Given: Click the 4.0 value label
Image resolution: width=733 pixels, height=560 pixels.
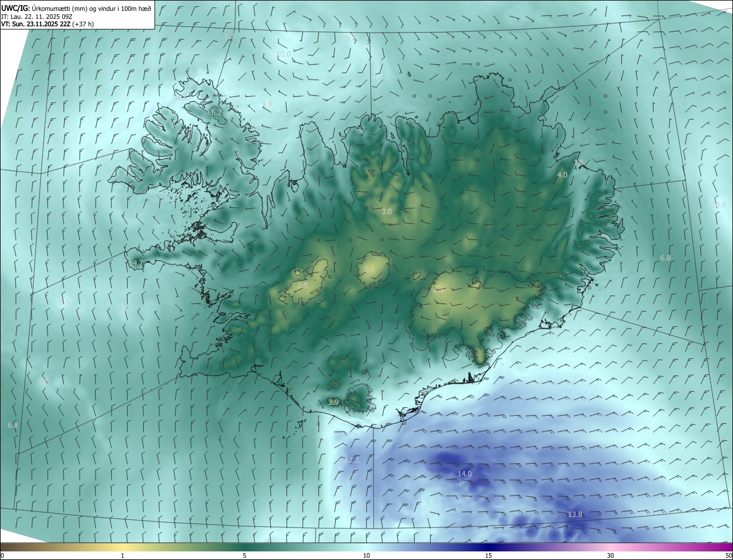Looking at the screenshot, I should 562,175.
